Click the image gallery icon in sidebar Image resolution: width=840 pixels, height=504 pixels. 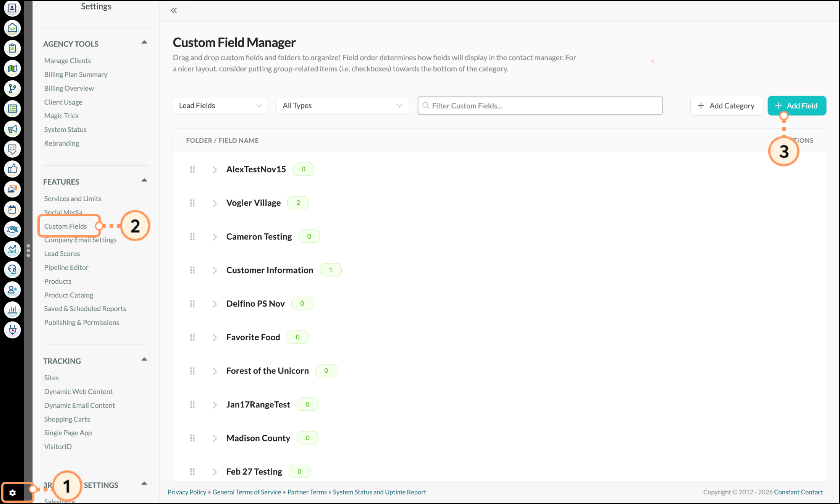[x=12, y=189]
